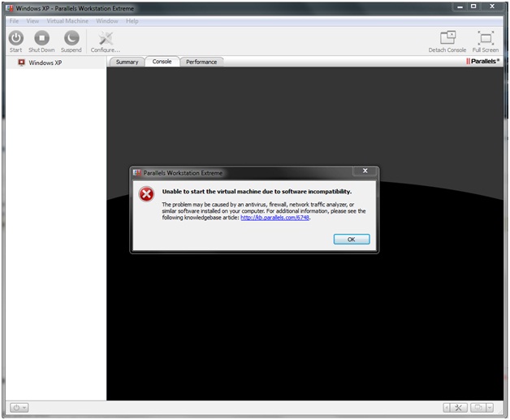Viewport: 510px width, 420px height.
Task: Click the red error icon in dialog
Action: 146,194
